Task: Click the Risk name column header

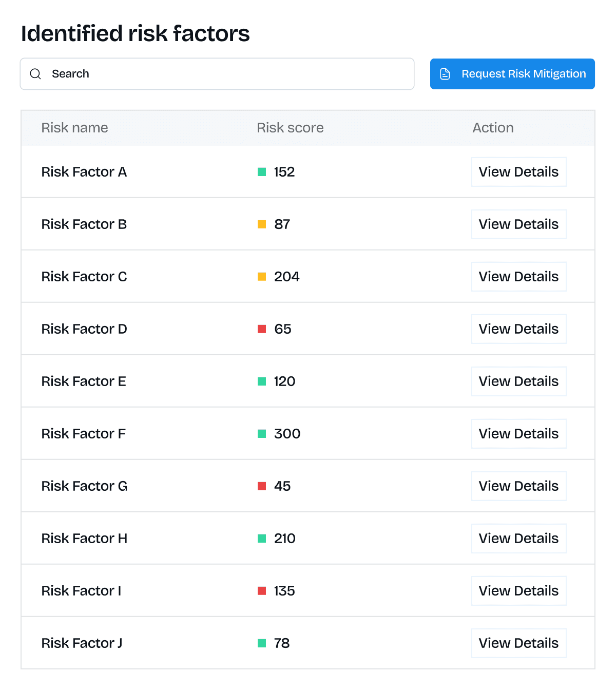Action: pyautogui.click(x=74, y=128)
